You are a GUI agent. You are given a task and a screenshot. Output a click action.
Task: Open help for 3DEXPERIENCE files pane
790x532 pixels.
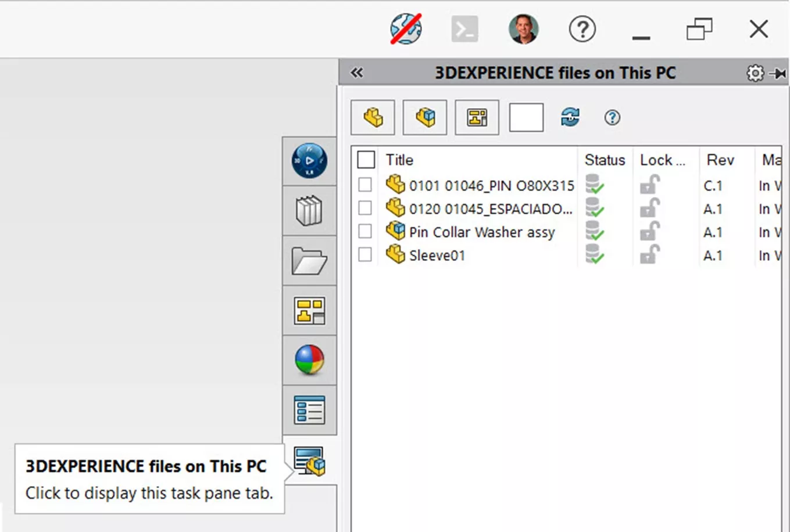[612, 118]
